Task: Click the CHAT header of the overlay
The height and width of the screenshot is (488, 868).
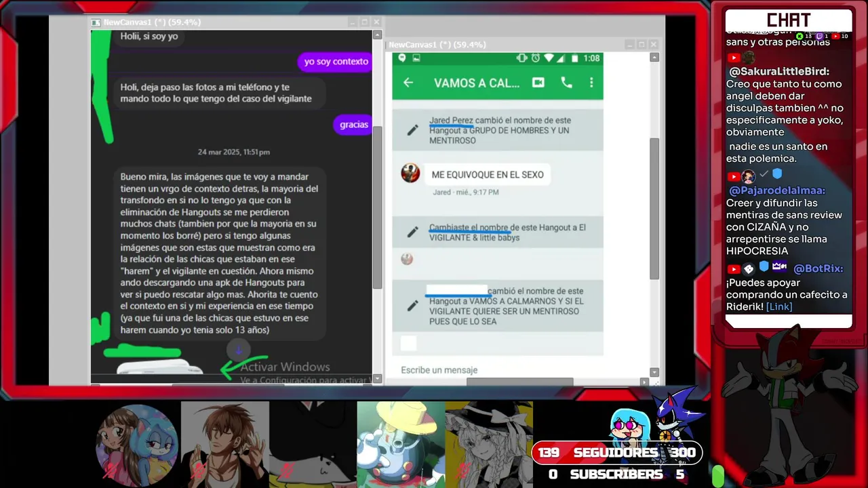Action: pyautogui.click(x=789, y=20)
